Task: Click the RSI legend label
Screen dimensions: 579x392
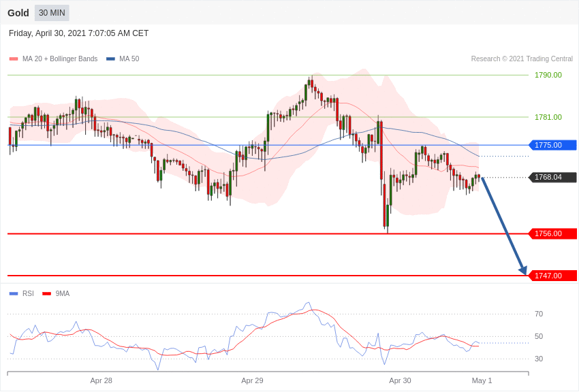Action: (x=28, y=293)
